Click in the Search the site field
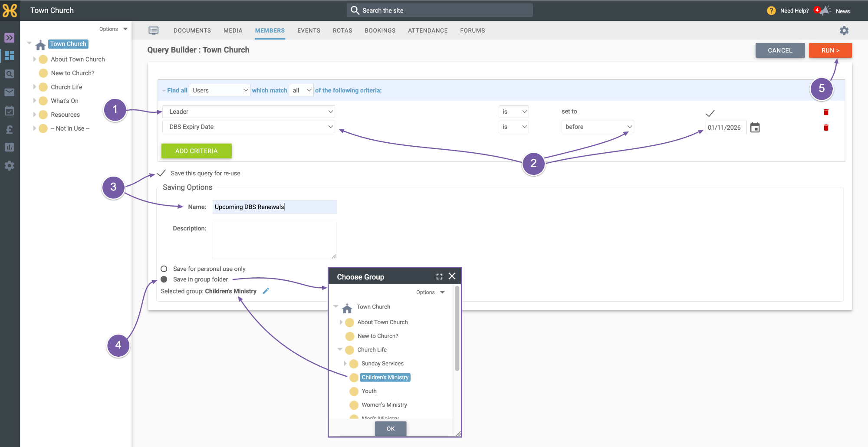This screenshot has width=868, height=447. tap(440, 10)
